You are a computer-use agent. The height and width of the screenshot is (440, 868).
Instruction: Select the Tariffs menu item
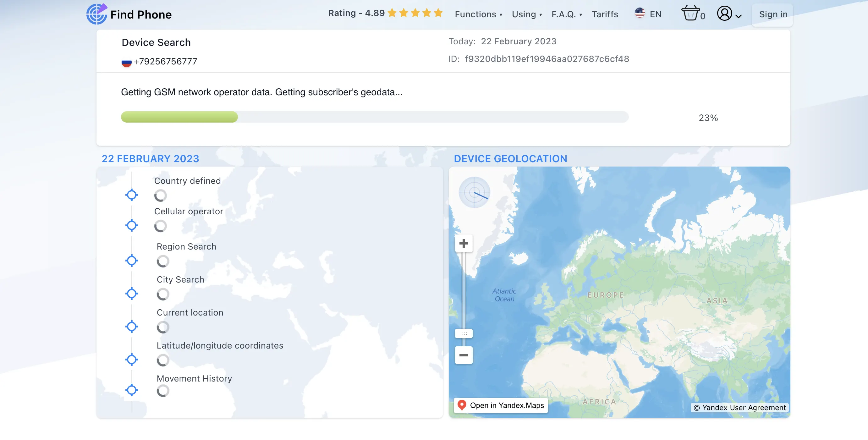[x=605, y=14]
